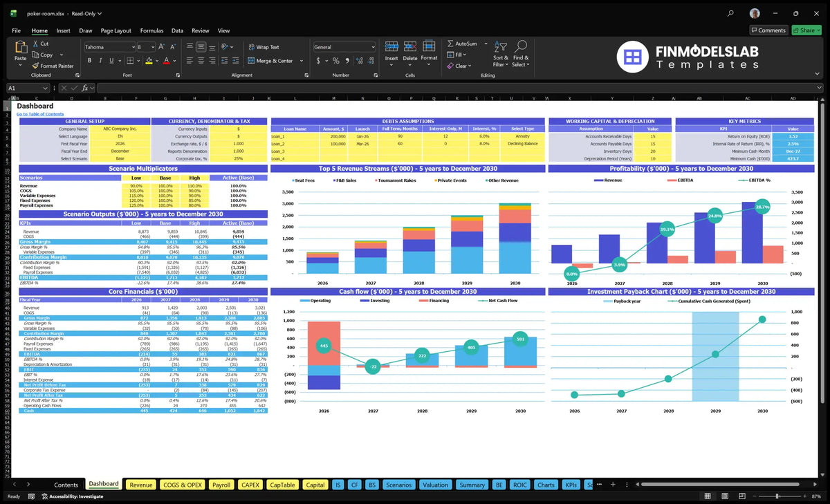The image size is (830, 504).
Task: Follow the Go to Table of Contents link
Action: (40, 114)
